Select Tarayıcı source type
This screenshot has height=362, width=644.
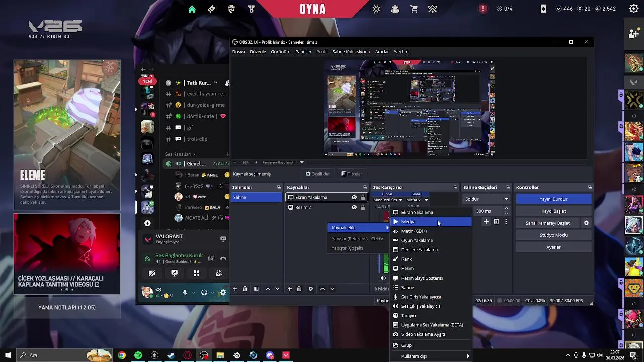(x=431, y=316)
